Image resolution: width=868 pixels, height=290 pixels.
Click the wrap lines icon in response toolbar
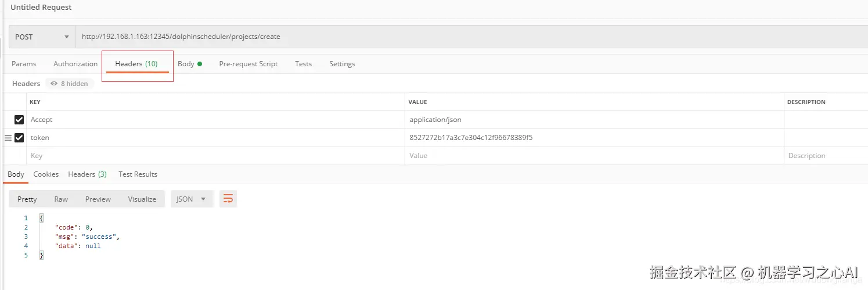228,199
